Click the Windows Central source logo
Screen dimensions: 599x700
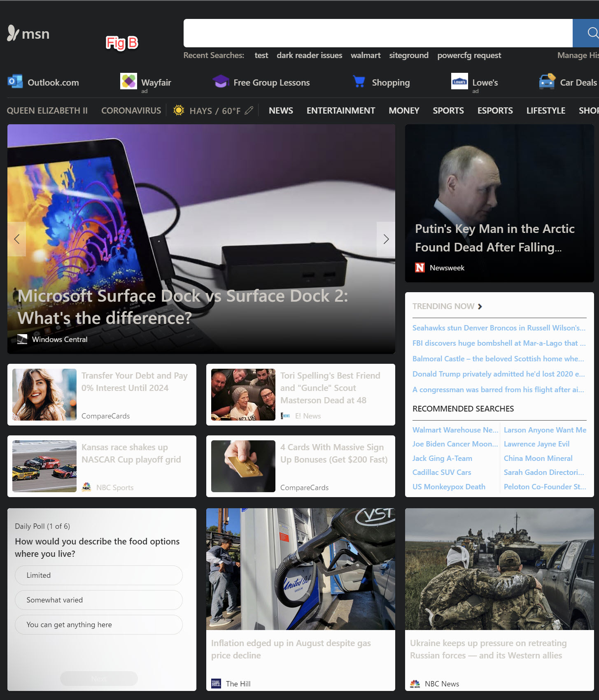22,339
